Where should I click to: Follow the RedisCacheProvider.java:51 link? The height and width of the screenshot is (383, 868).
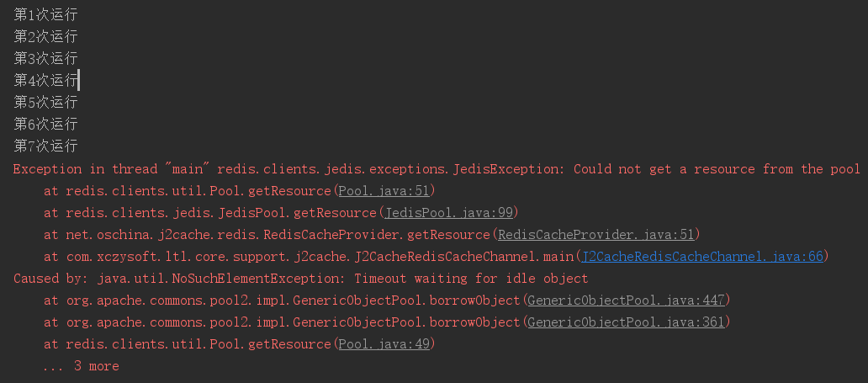coord(596,235)
